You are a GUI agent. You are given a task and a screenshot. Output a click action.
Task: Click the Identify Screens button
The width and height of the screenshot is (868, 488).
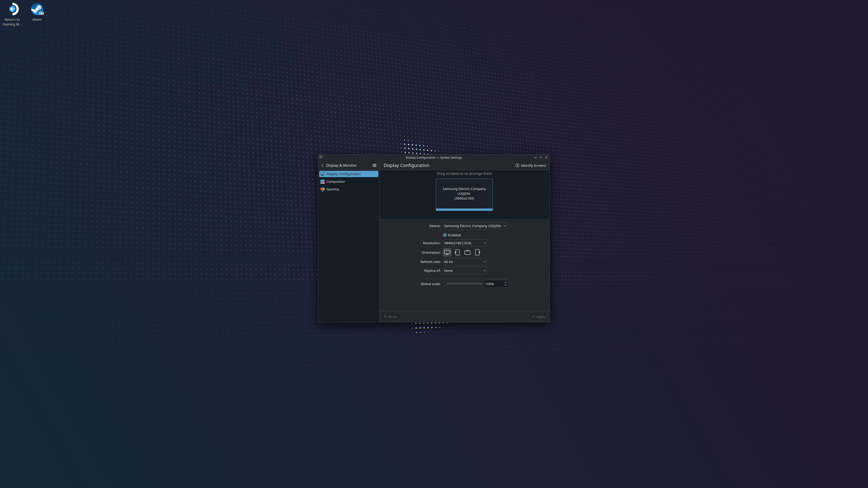click(x=531, y=165)
